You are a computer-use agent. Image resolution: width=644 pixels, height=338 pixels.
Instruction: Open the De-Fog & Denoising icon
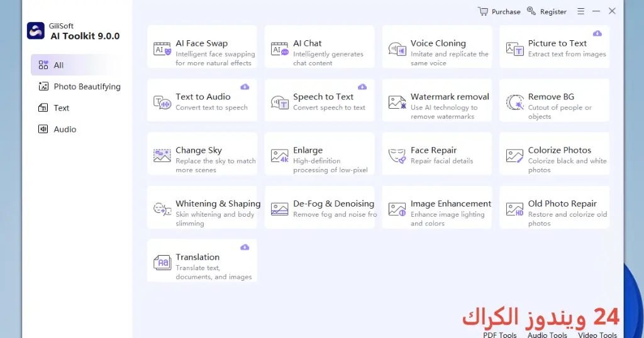coord(280,209)
